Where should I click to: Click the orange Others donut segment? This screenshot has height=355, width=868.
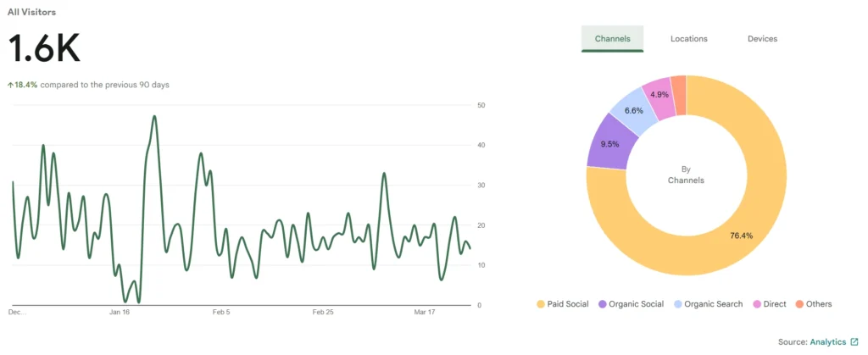tap(678, 87)
